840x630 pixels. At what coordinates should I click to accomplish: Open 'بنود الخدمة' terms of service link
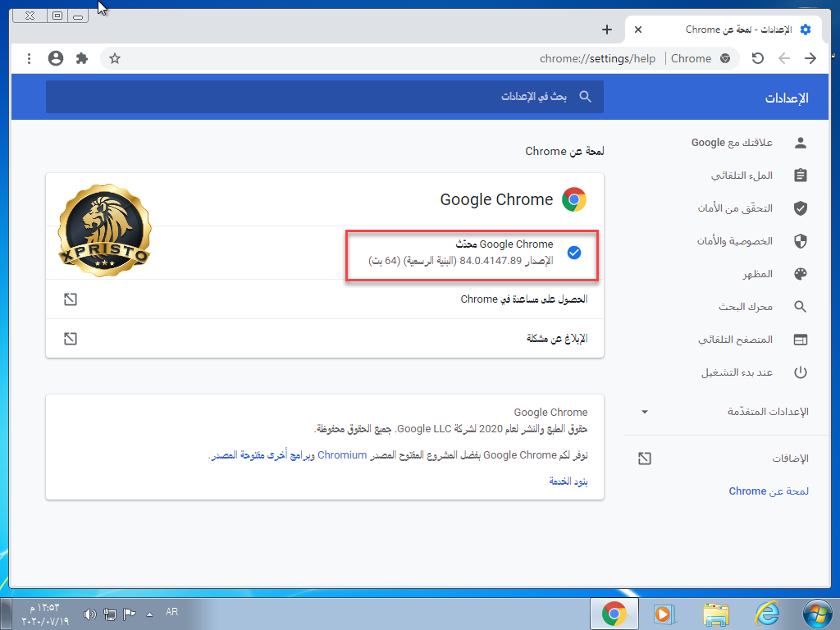click(568, 481)
